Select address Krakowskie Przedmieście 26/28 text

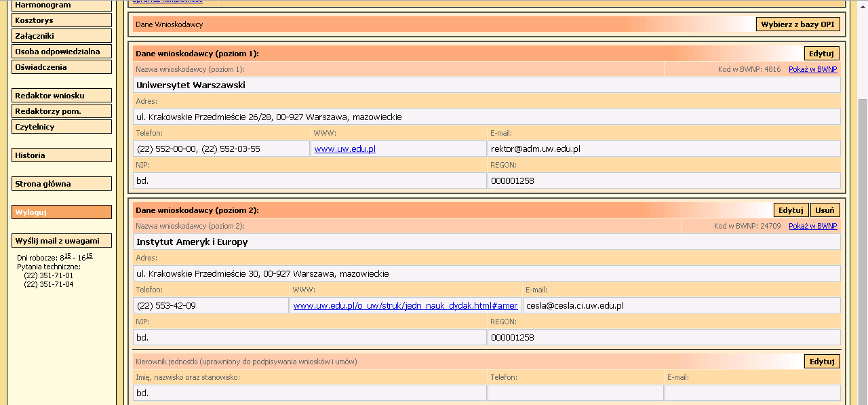pos(269,117)
